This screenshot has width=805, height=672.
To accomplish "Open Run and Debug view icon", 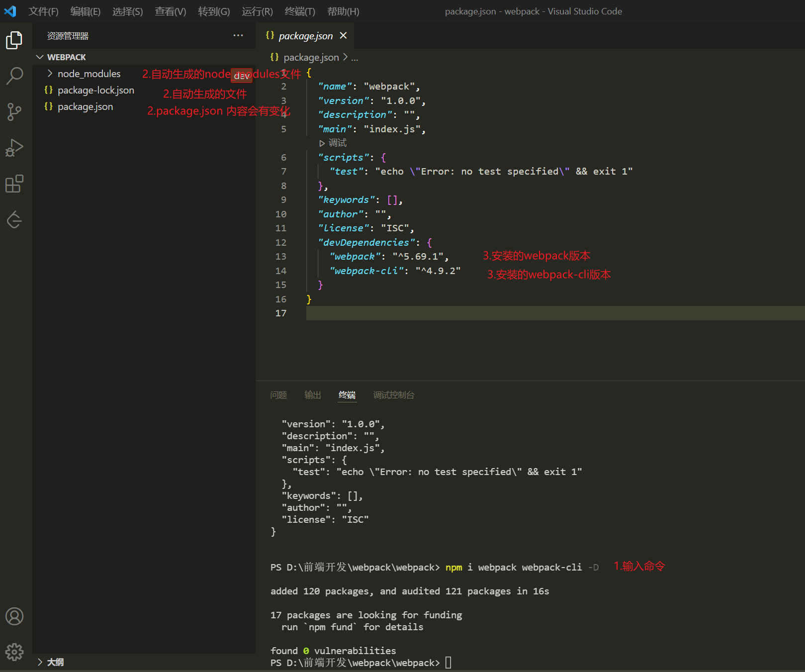I will tap(14, 148).
